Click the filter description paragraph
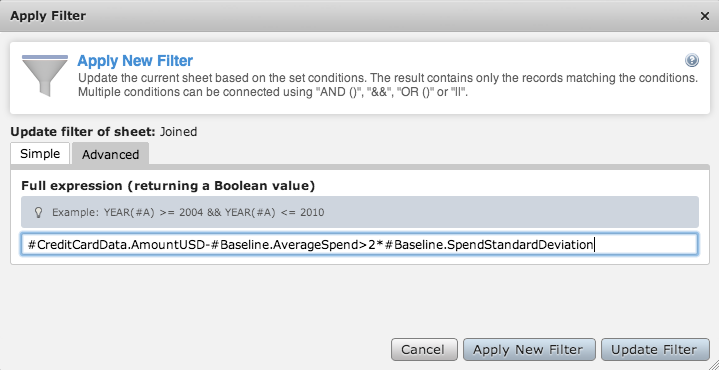The width and height of the screenshot is (719, 370). (x=387, y=85)
